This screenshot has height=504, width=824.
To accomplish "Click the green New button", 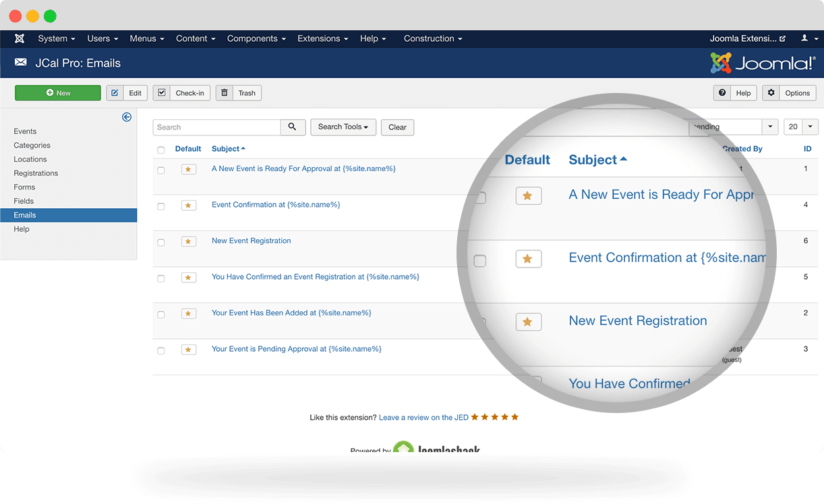I will tap(58, 93).
